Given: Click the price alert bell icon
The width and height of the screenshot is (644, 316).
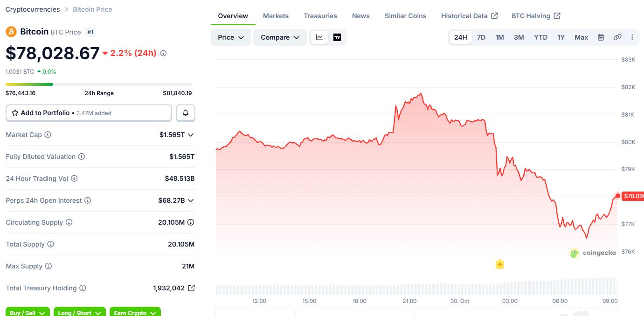Looking at the screenshot, I should (x=186, y=113).
